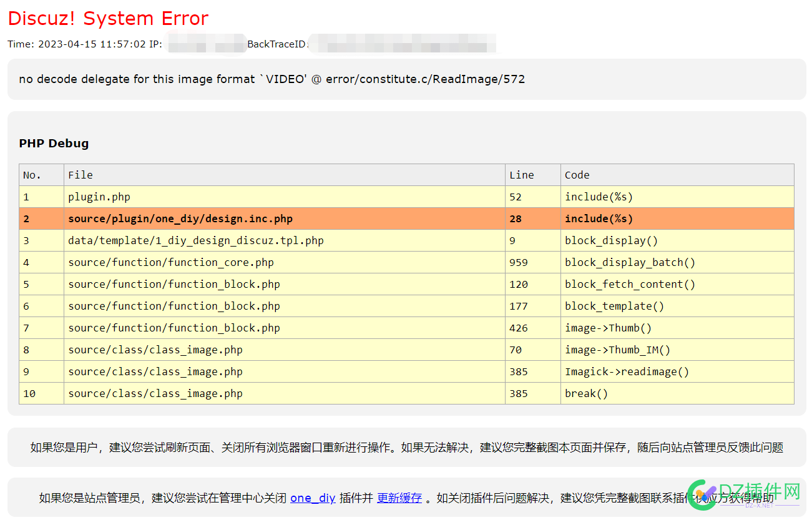812x520 pixels.
Task: Click the No. column header
Action: click(41, 175)
